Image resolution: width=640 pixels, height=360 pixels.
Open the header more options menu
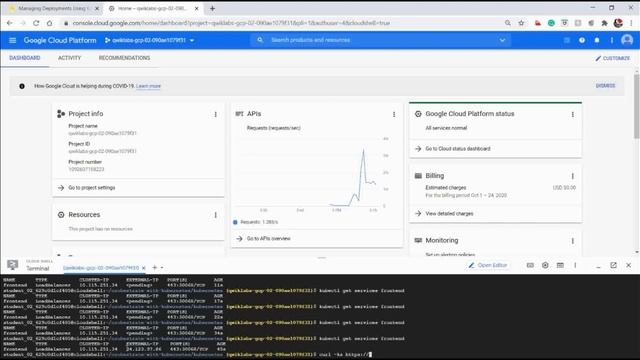coord(611,40)
